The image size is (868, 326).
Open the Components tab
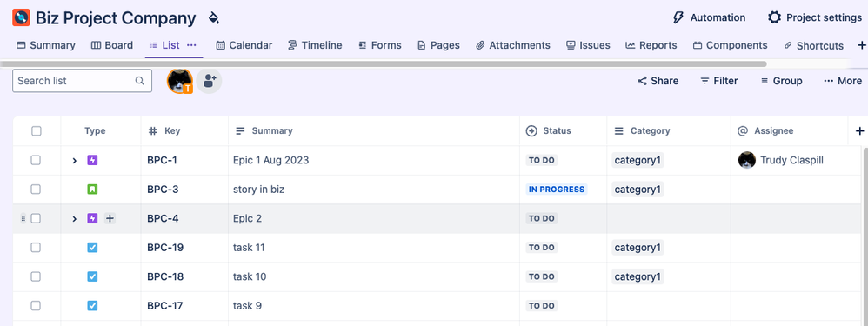[731, 45]
